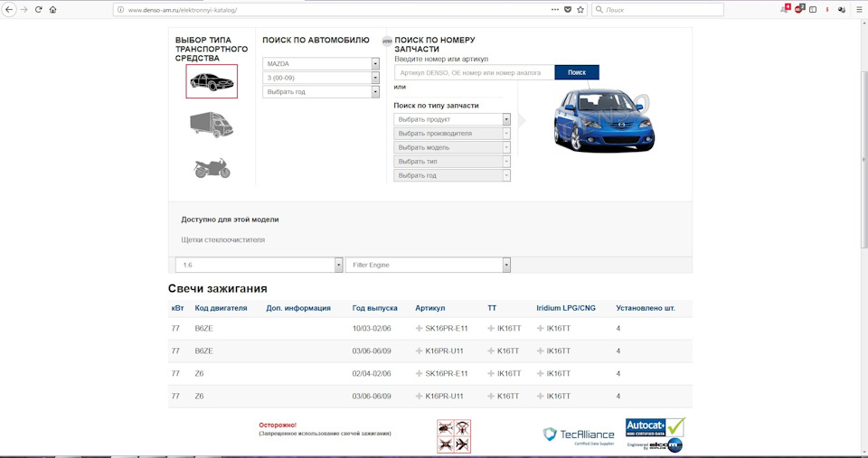This screenshot has height=458, width=868.
Task: Click the browser forward arrow
Action: (x=24, y=9)
